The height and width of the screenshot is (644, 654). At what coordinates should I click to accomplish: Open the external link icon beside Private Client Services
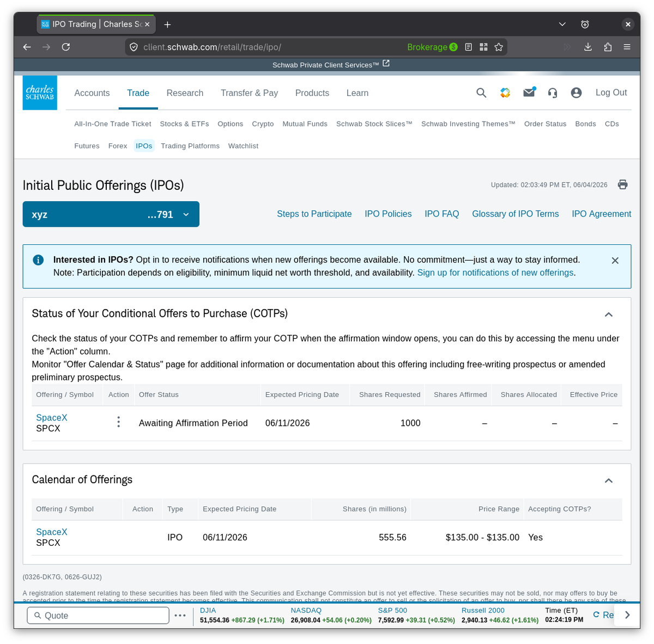(x=386, y=64)
